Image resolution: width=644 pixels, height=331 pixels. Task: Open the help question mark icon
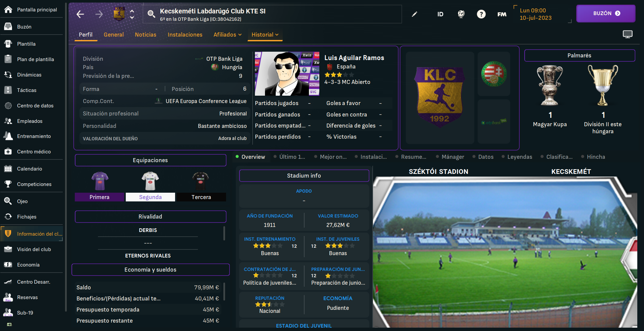click(481, 14)
